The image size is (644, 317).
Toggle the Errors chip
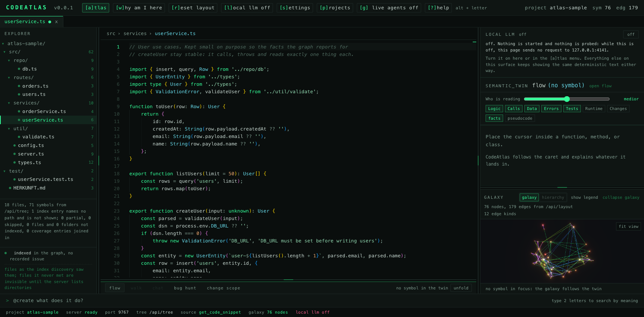[x=551, y=109]
